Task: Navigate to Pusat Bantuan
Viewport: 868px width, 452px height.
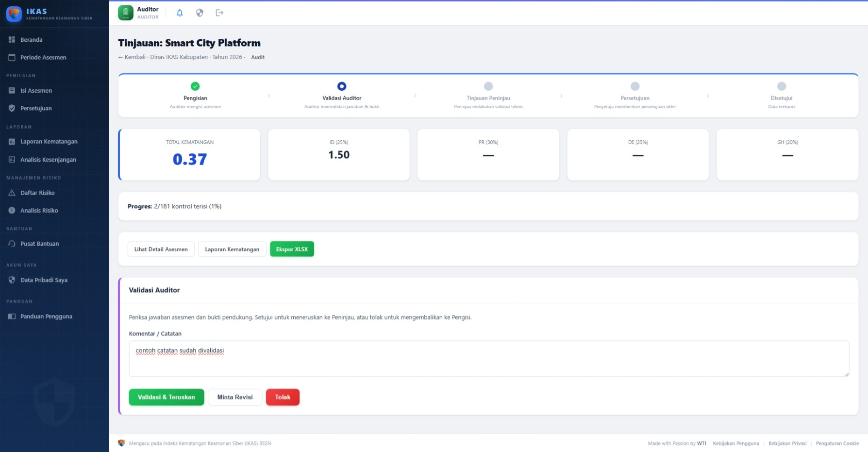Action: coord(39,244)
